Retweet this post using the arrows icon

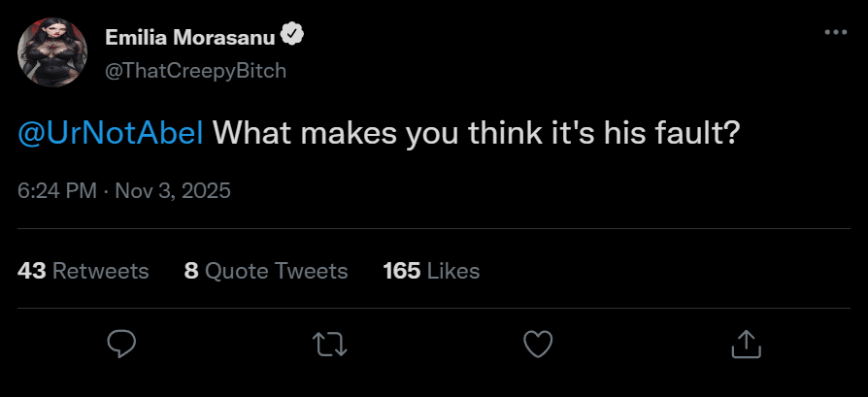(331, 343)
